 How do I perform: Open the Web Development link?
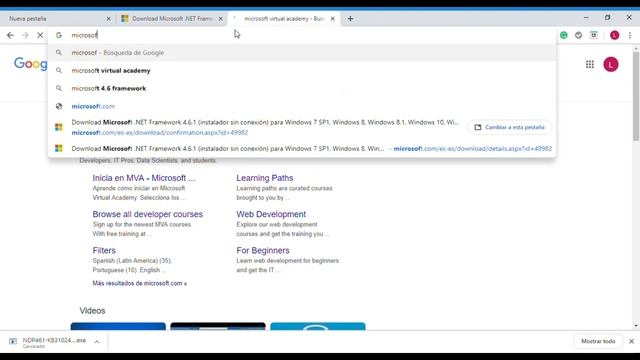(271, 214)
